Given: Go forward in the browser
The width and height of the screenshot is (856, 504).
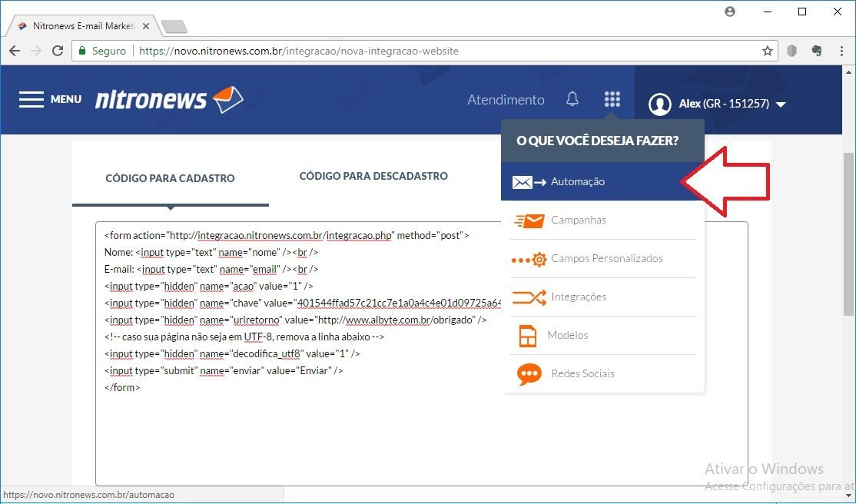Looking at the screenshot, I should coord(36,51).
